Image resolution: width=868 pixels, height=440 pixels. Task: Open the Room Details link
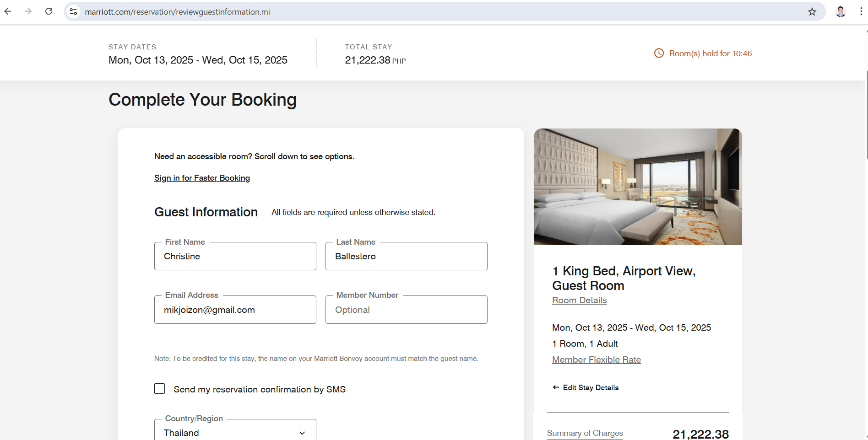click(579, 300)
